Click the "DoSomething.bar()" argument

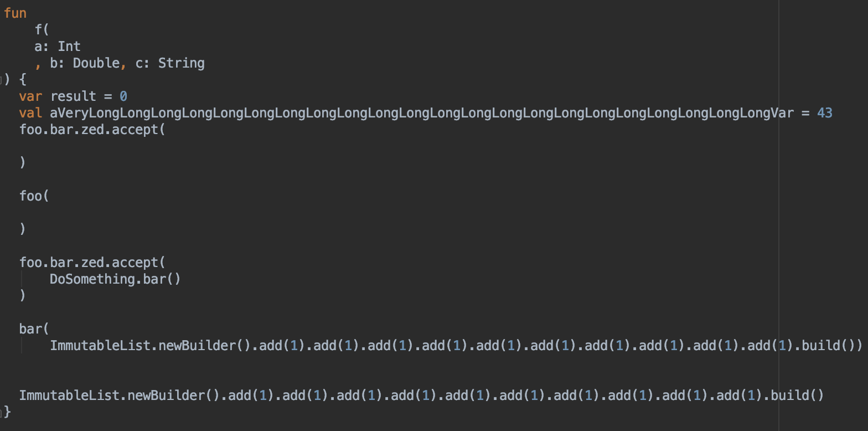[x=115, y=279]
